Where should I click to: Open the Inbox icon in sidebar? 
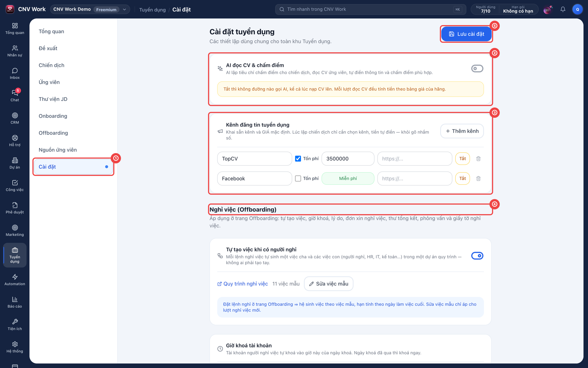[x=15, y=74]
